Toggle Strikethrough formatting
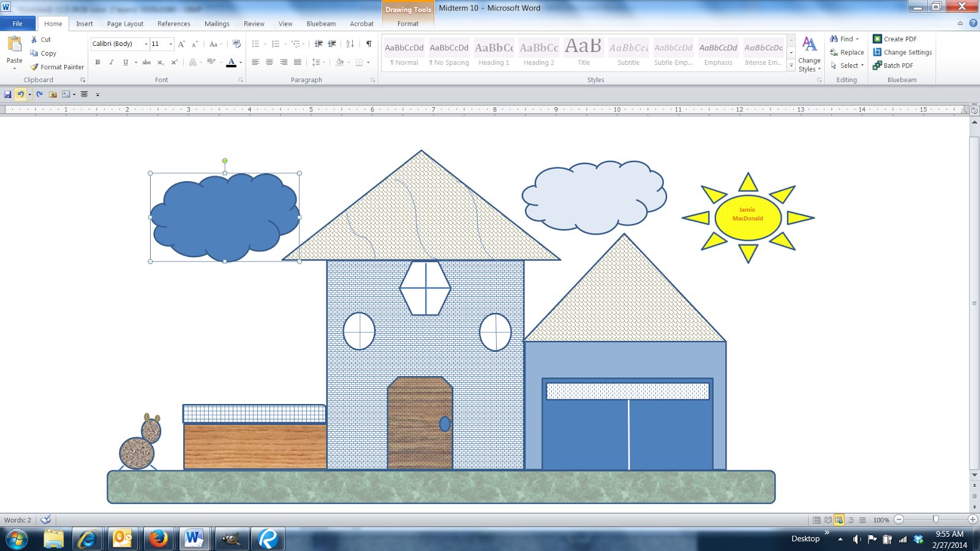 click(146, 62)
